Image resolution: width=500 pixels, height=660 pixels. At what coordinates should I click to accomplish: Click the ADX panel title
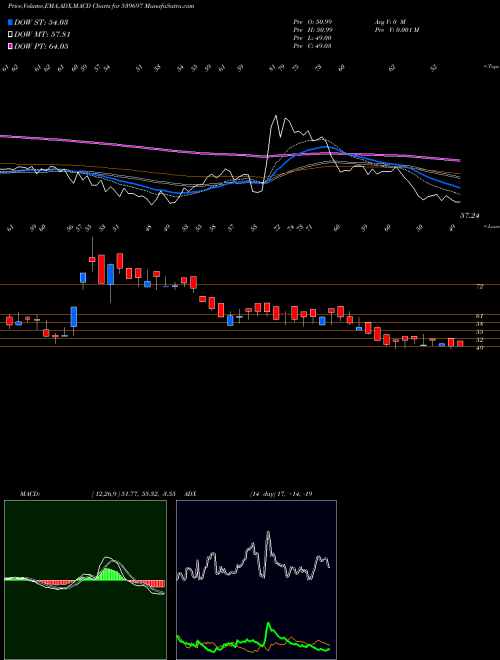[x=190, y=494]
